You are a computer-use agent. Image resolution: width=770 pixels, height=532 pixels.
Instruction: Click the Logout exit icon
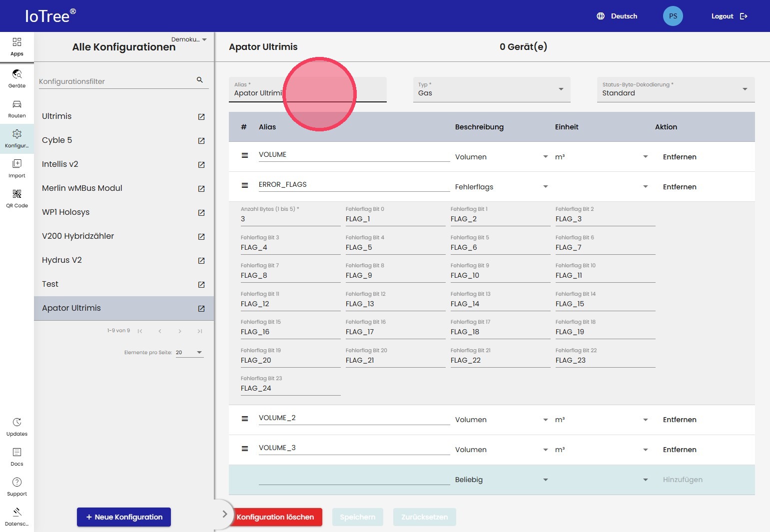point(744,16)
